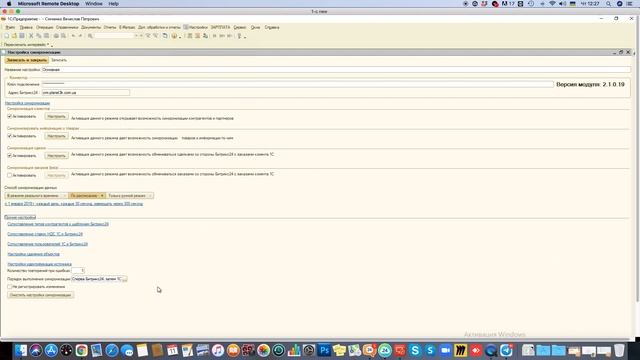
Task: Open Telegram from the Dock
Action: pyautogui.click(x=507, y=350)
